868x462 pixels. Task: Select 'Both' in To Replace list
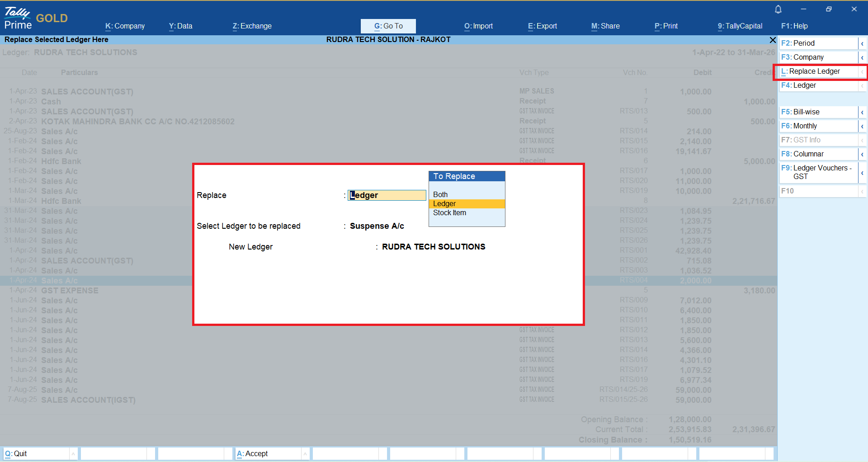pos(440,195)
